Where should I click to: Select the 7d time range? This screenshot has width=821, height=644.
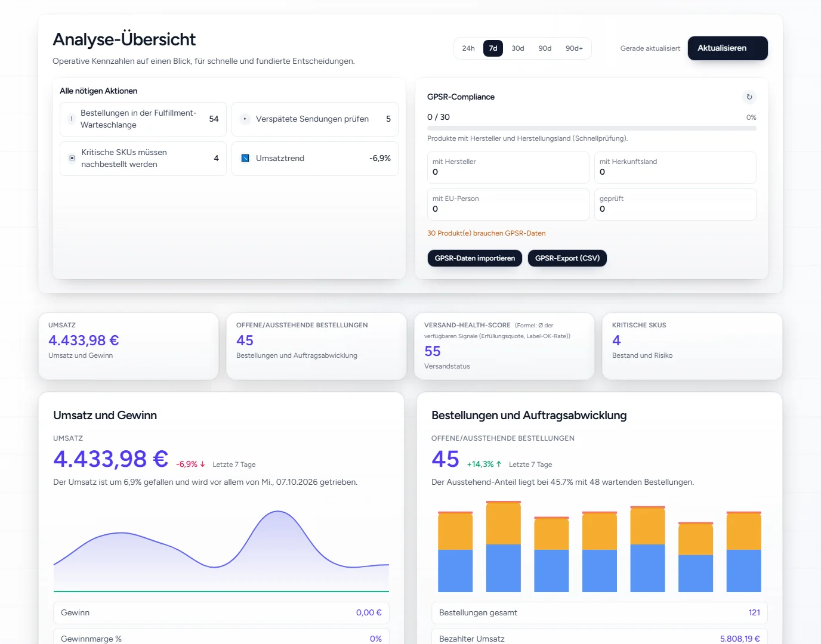(x=493, y=48)
